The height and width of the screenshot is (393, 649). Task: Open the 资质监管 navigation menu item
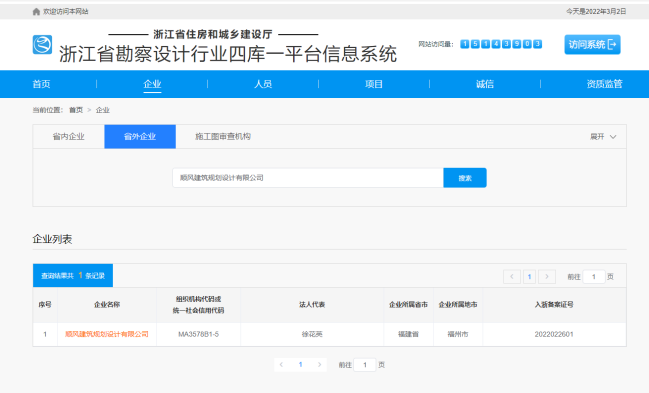(604, 84)
